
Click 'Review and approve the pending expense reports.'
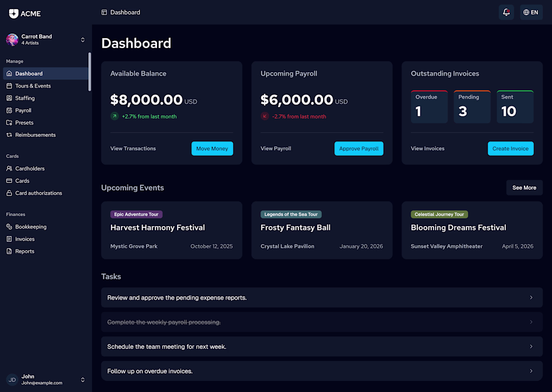[177, 297]
